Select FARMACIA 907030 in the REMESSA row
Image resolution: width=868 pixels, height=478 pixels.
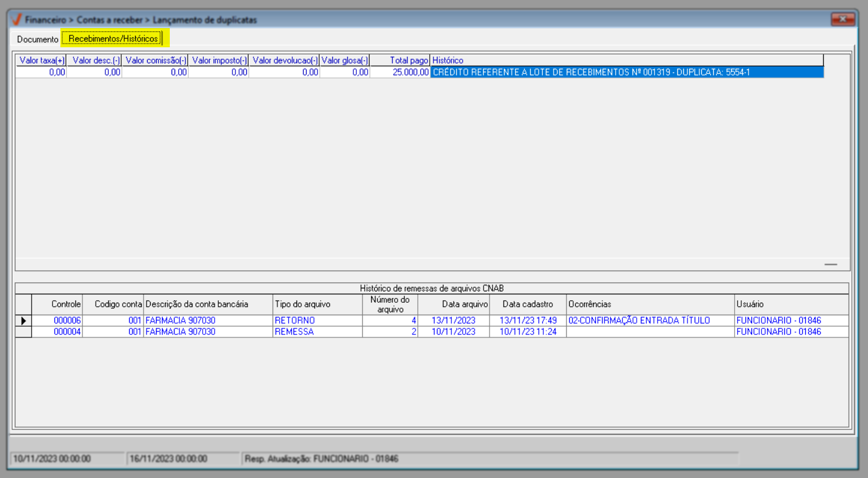click(208, 332)
